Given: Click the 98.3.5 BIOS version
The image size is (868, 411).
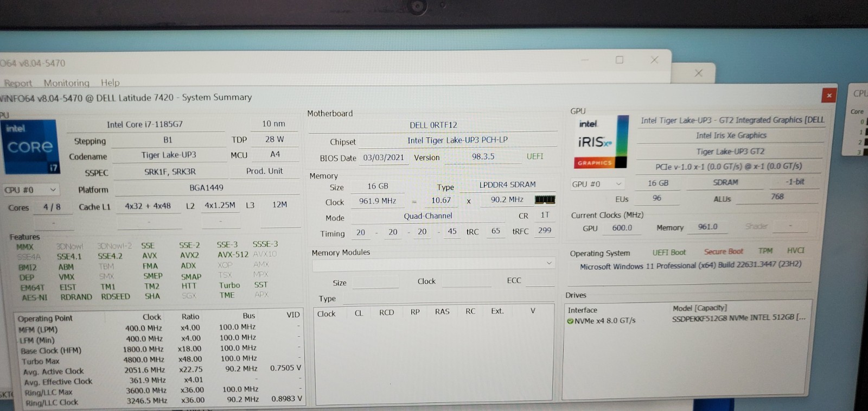Looking at the screenshot, I should pos(483,156).
